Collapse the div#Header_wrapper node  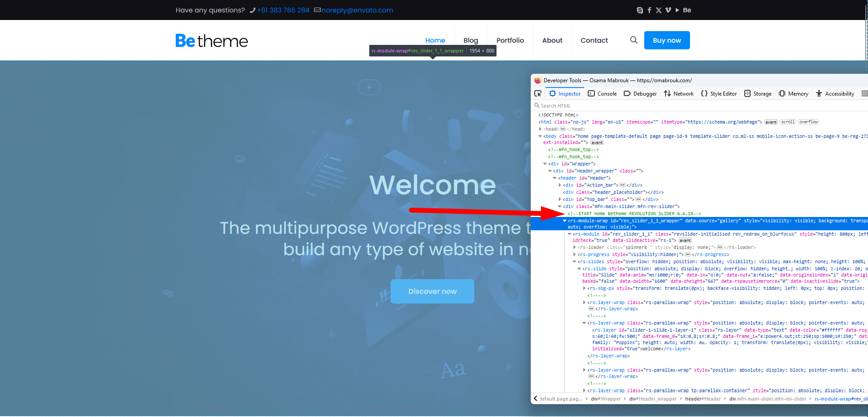(550, 171)
